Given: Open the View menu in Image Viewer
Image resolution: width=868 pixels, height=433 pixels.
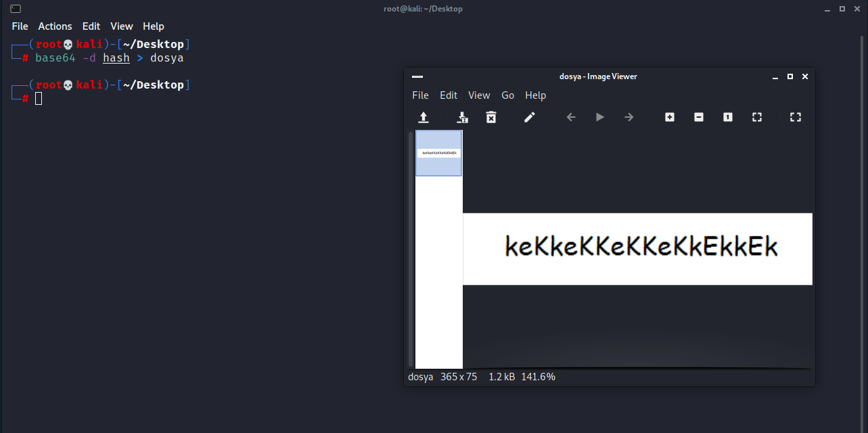Looking at the screenshot, I should tap(479, 95).
